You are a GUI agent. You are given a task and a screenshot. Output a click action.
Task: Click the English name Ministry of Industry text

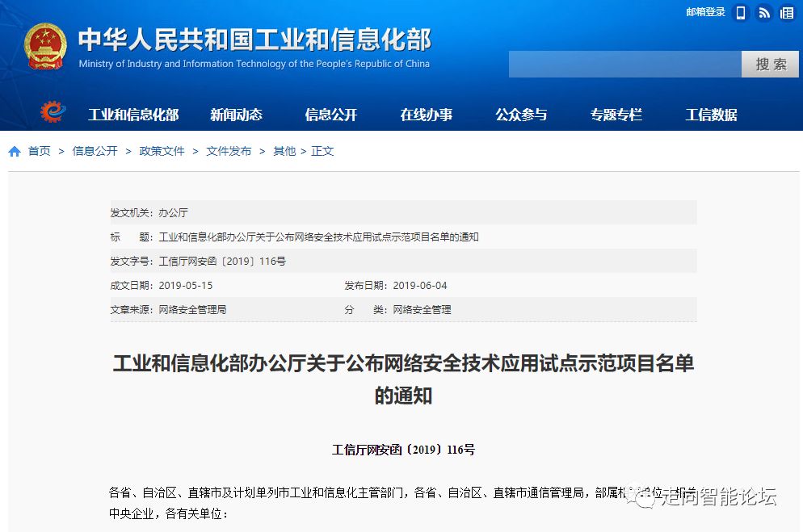(254, 64)
